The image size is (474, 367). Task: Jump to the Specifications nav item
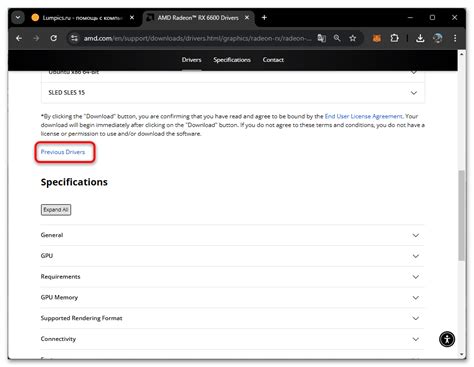pyautogui.click(x=232, y=60)
